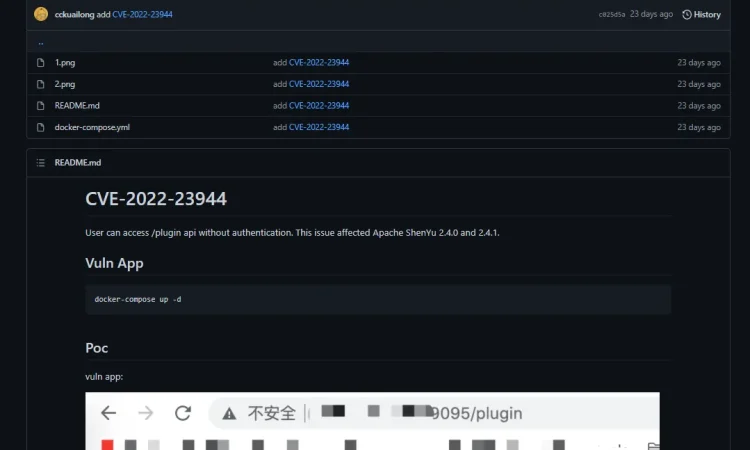
Task: Click '23 days ago' timestamp in README.md row
Action: click(x=699, y=106)
